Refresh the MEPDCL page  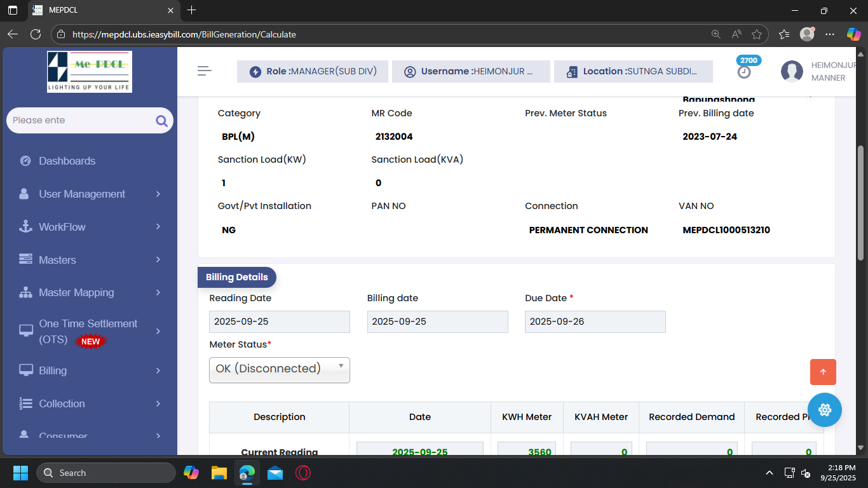click(36, 34)
